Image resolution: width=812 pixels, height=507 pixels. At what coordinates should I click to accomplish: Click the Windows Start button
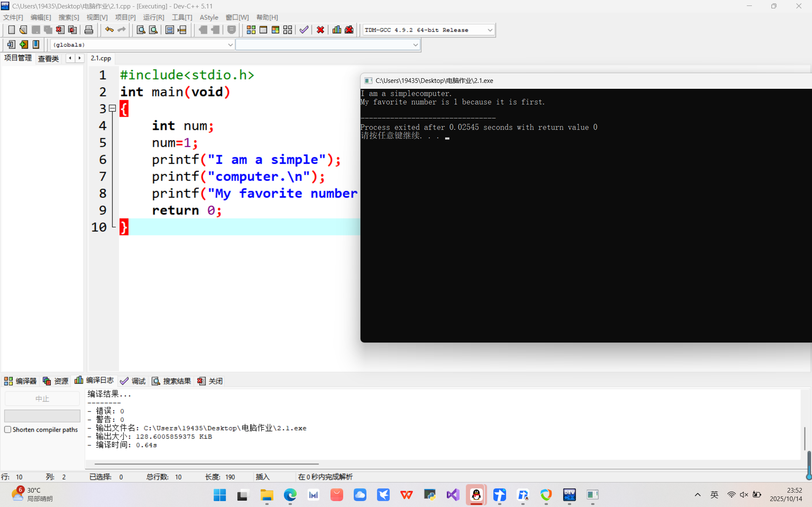(220, 495)
